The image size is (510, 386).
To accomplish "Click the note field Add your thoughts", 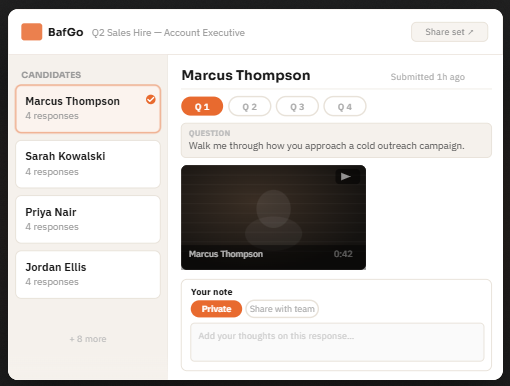I will [337, 342].
